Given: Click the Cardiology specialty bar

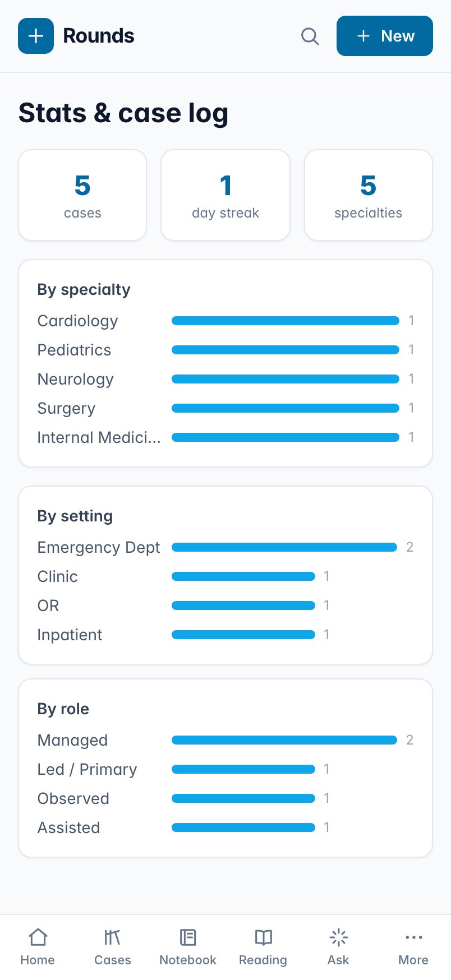Looking at the screenshot, I should [x=286, y=321].
